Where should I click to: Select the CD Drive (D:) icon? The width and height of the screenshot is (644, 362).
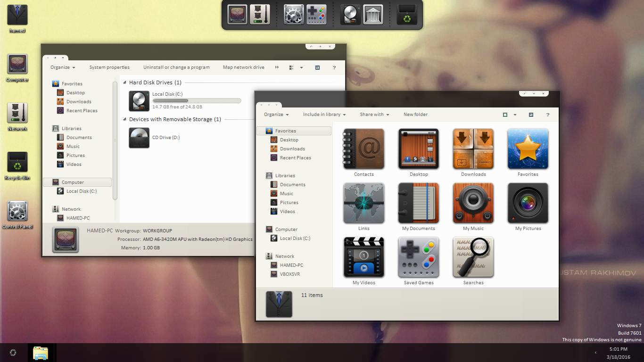coord(139,138)
